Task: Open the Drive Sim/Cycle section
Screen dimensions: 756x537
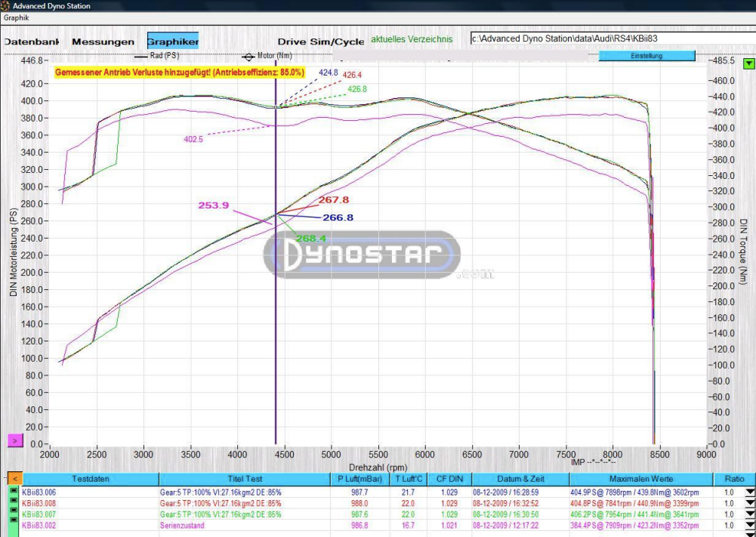Action: pyautogui.click(x=320, y=42)
